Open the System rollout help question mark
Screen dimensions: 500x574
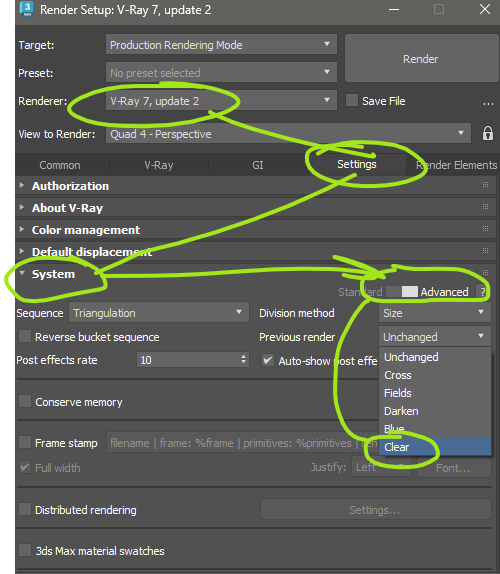(x=483, y=292)
